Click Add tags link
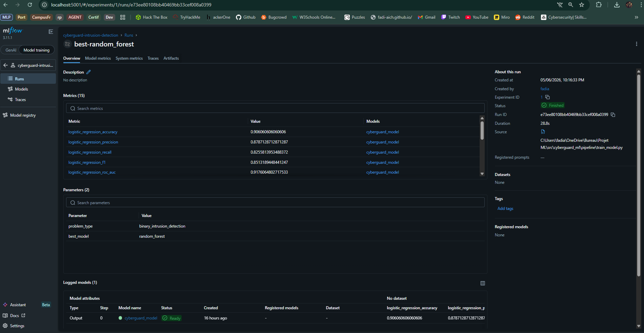The height and width of the screenshot is (333, 644). [505, 209]
